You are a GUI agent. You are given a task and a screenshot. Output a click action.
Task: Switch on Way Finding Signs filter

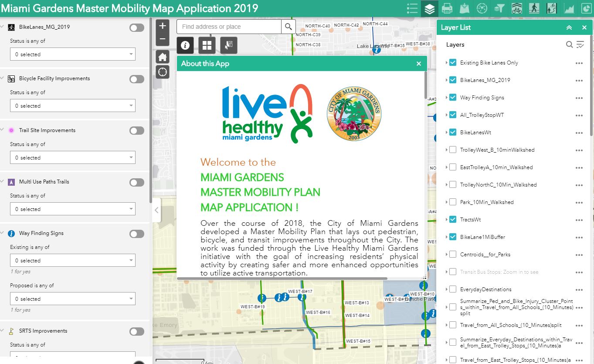click(137, 234)
